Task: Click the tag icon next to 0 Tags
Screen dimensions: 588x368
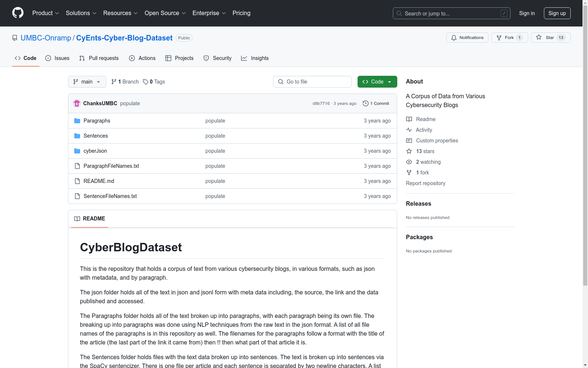Action: pyautogui.click(x=146, y=82)
